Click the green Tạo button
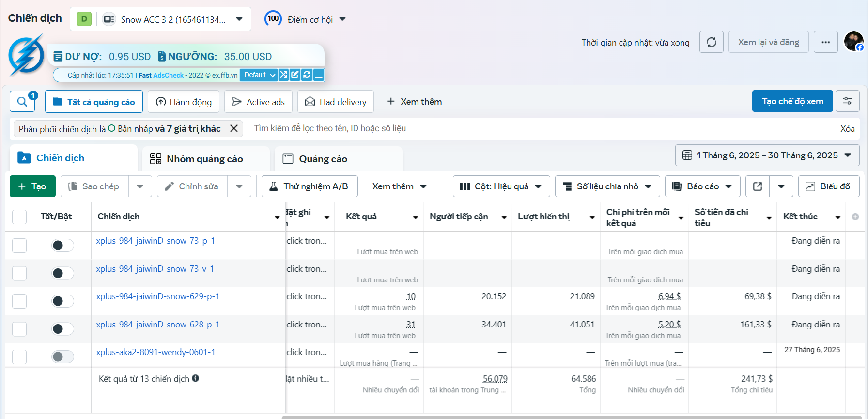 32,186
